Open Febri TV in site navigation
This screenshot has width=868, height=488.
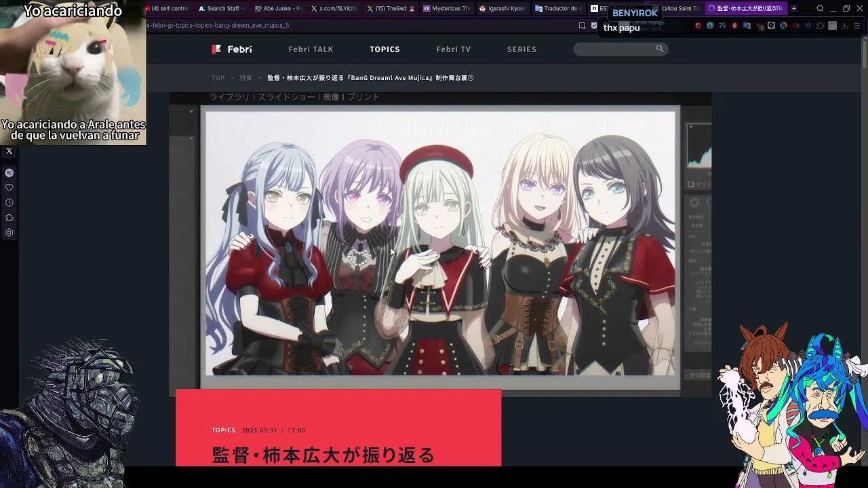454,49
